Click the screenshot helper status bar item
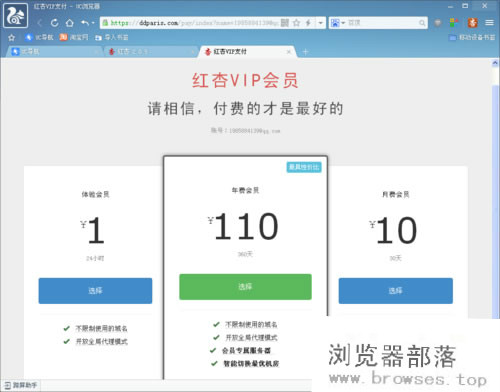 point(21,385)
